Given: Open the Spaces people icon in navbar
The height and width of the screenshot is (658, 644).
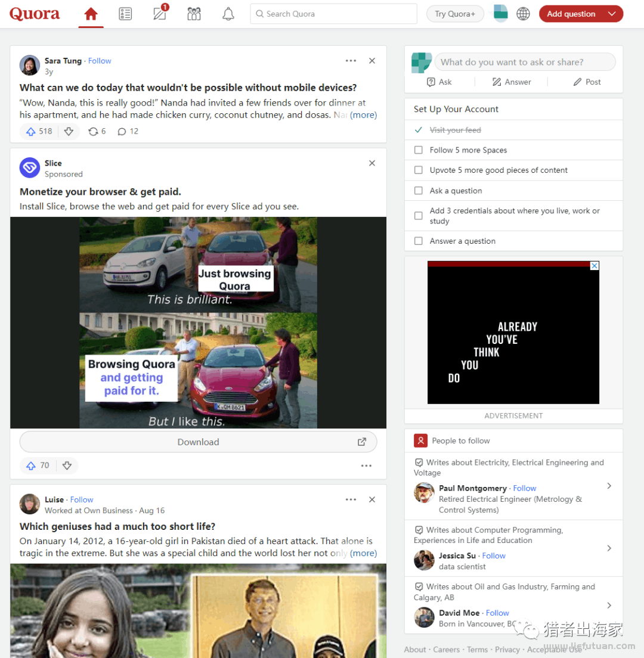Looking at the screenshot, I should pos(194,14).
